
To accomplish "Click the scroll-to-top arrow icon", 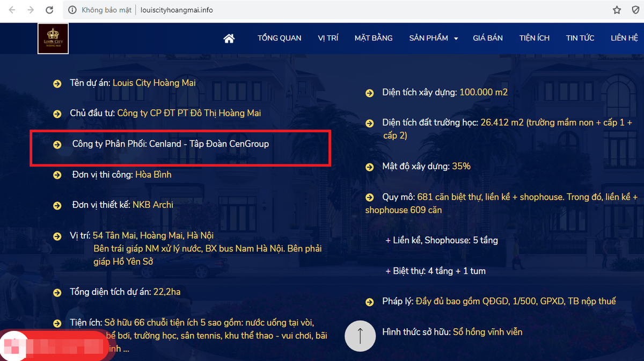I will tap(360, 336).
